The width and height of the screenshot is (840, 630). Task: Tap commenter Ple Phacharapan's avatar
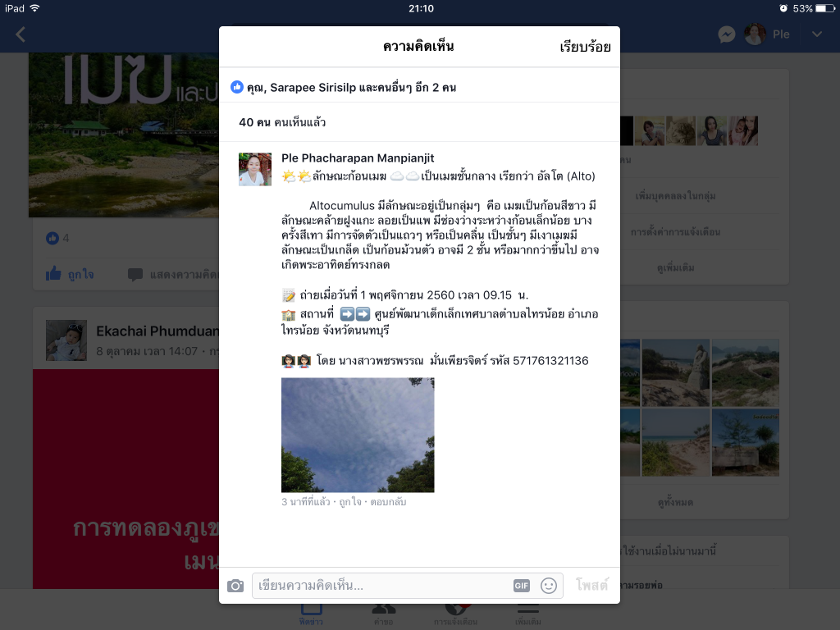click(255, 169)
